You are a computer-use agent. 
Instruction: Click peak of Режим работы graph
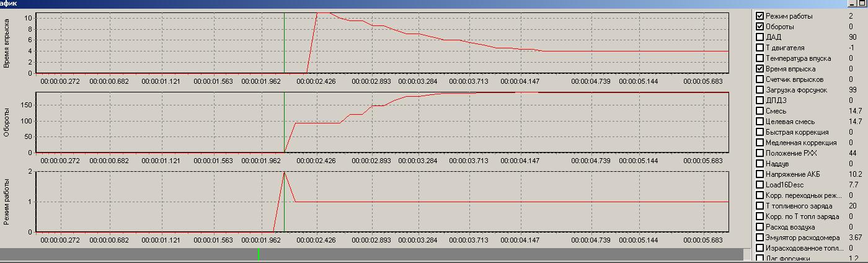tap(284, 172)
